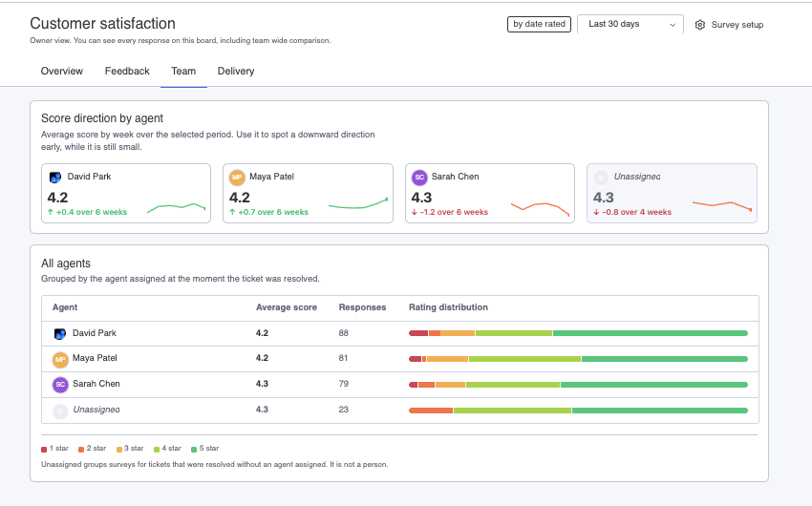Click David Park's avatar in the agents table
812x506 pixels.
60,334
